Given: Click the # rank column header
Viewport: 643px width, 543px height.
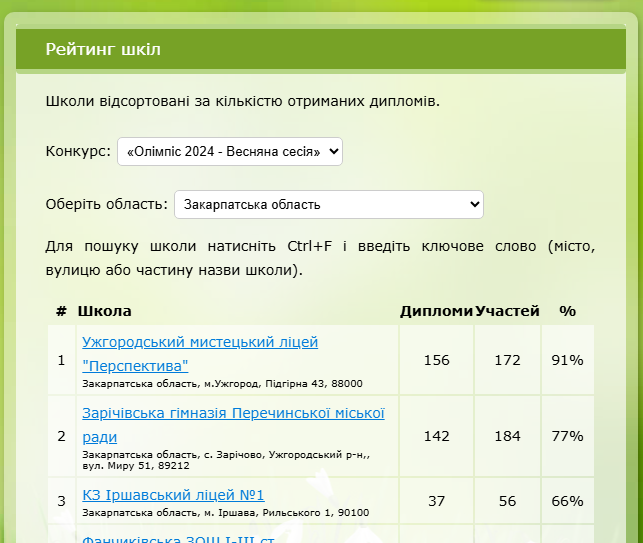Looking at the screenshot, I should click(x=61, y=311).
